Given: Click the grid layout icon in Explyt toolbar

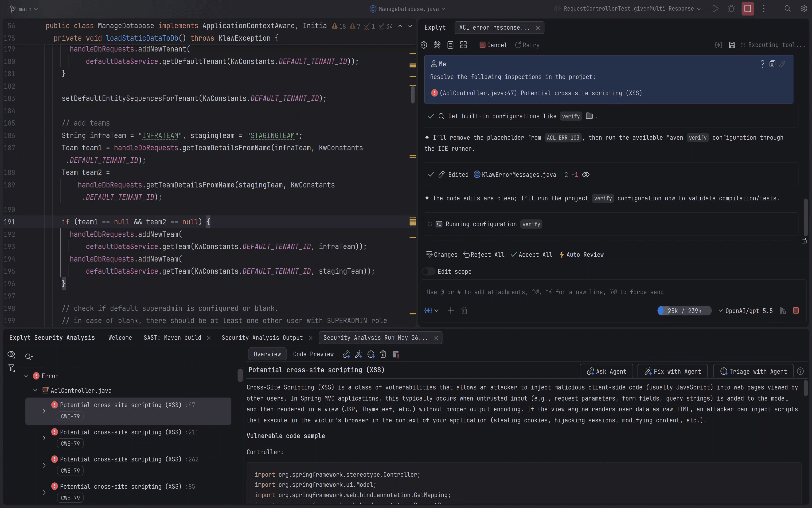Looking at the screenshot, I should click(x=463, y=45).
